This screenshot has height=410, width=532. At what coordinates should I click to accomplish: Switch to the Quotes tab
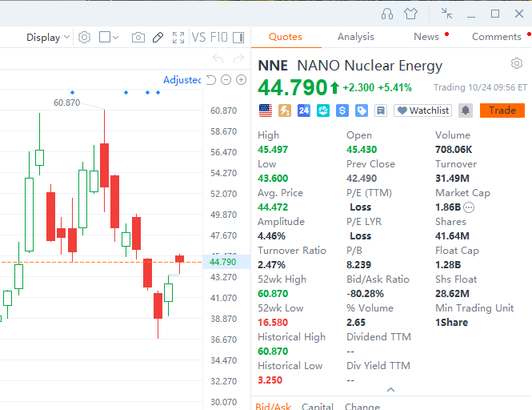click(286, 37)
